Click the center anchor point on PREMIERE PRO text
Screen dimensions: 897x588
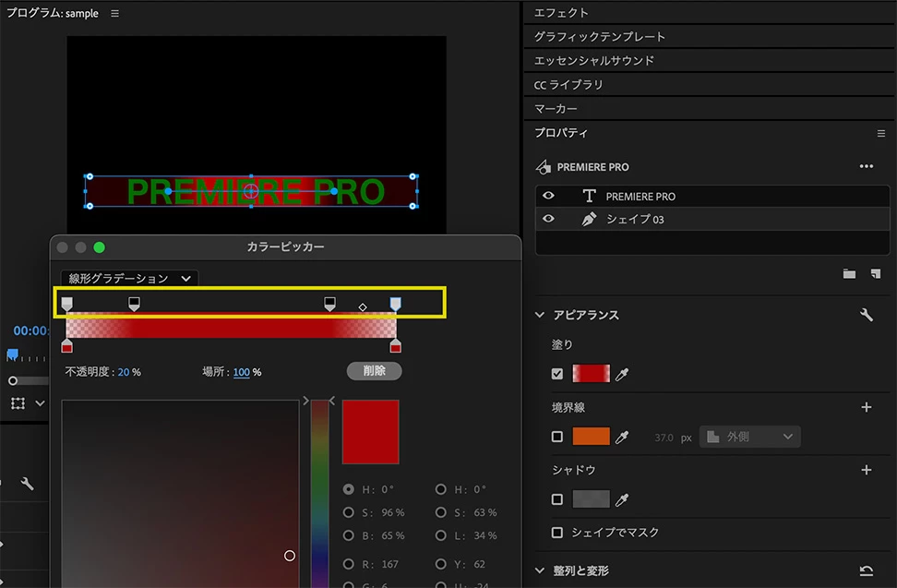pos(251,191)
